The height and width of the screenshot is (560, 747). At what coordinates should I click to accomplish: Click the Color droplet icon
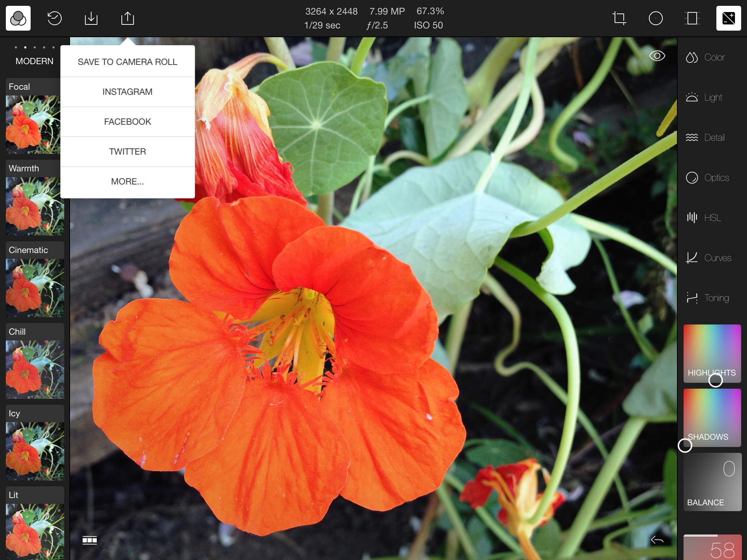(692, 57)
